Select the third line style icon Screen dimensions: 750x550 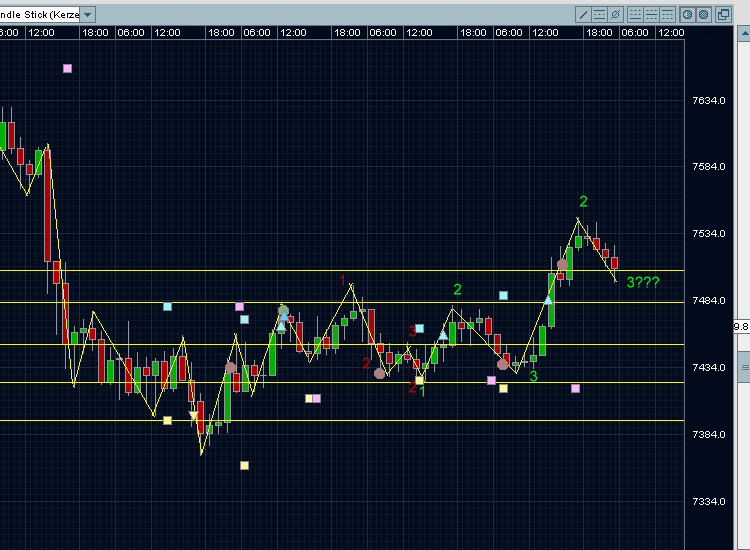coord(666,14)
